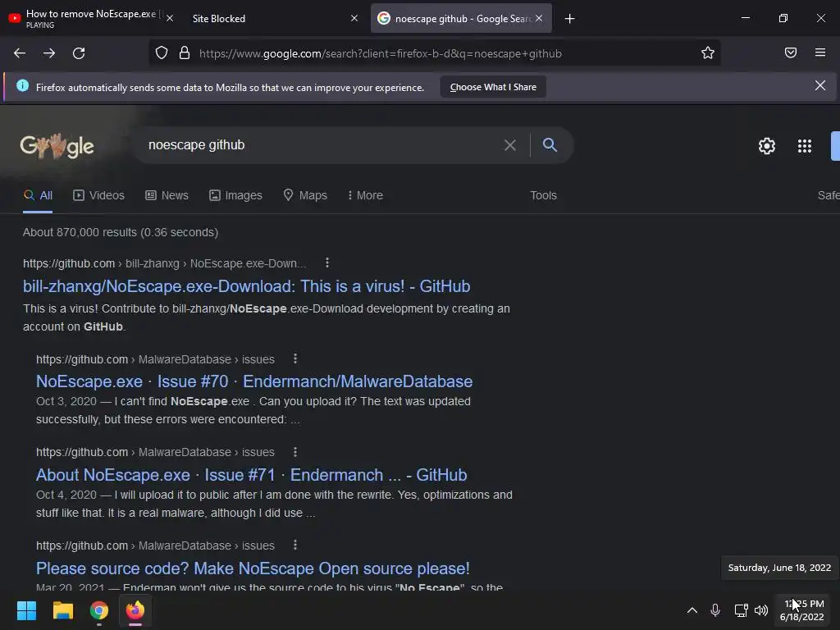
Task: Switch to Videos search results
Action: [x=98, y=195]
